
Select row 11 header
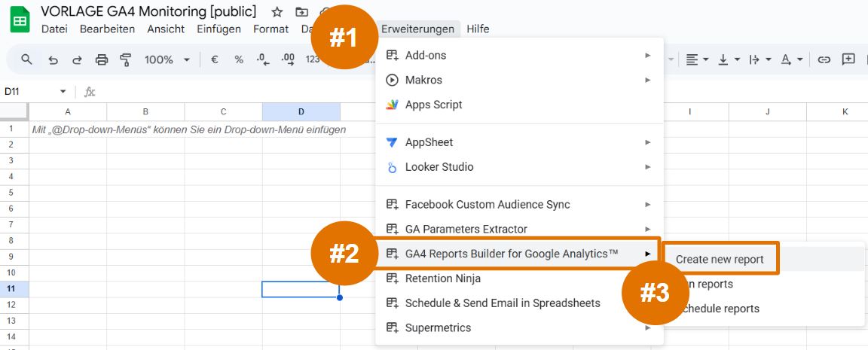[x=14, y=289]
